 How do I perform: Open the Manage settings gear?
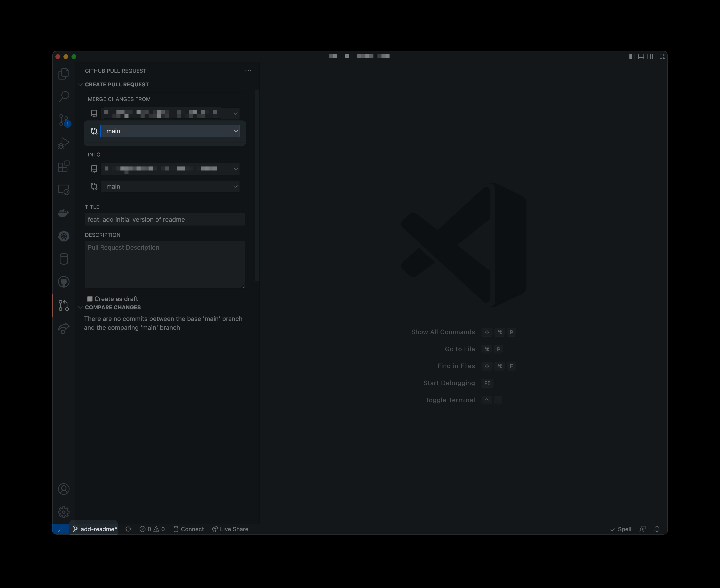[64, 512]
